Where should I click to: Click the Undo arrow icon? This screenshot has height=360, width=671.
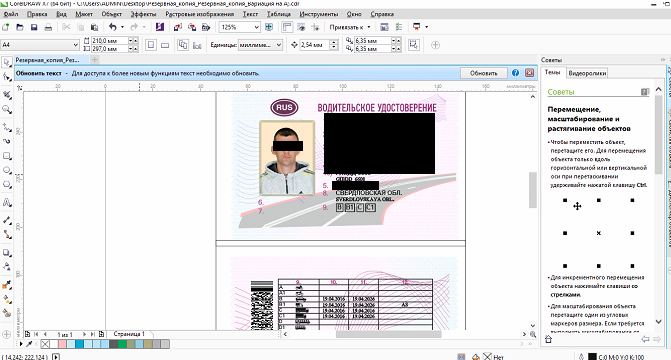(x=113, y=27)
